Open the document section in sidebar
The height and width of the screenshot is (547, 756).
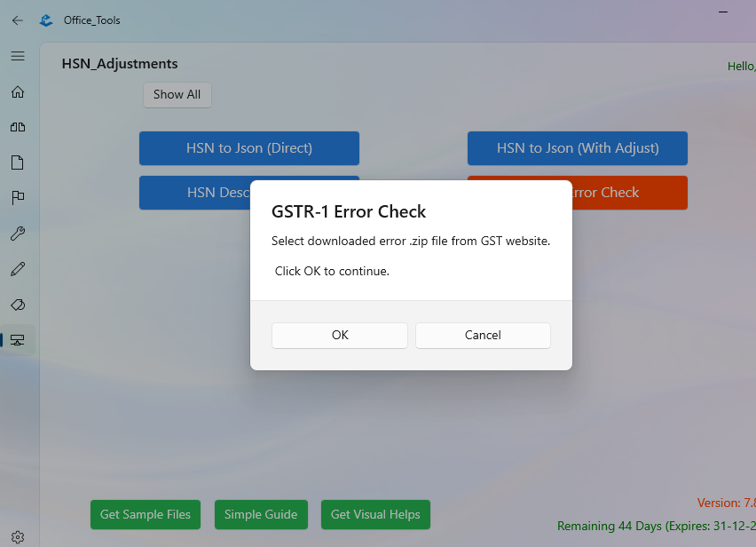pos(17,163)
